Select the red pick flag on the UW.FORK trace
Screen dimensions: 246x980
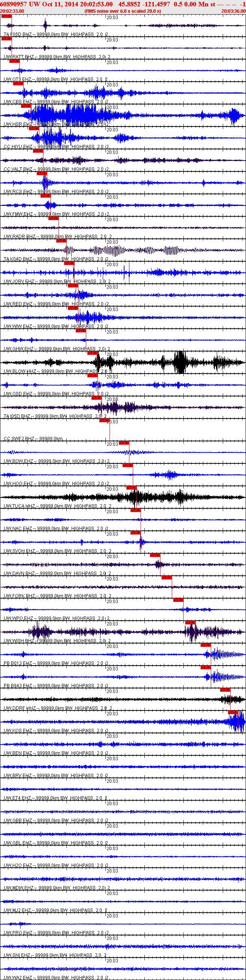click(x=167, y=577)
